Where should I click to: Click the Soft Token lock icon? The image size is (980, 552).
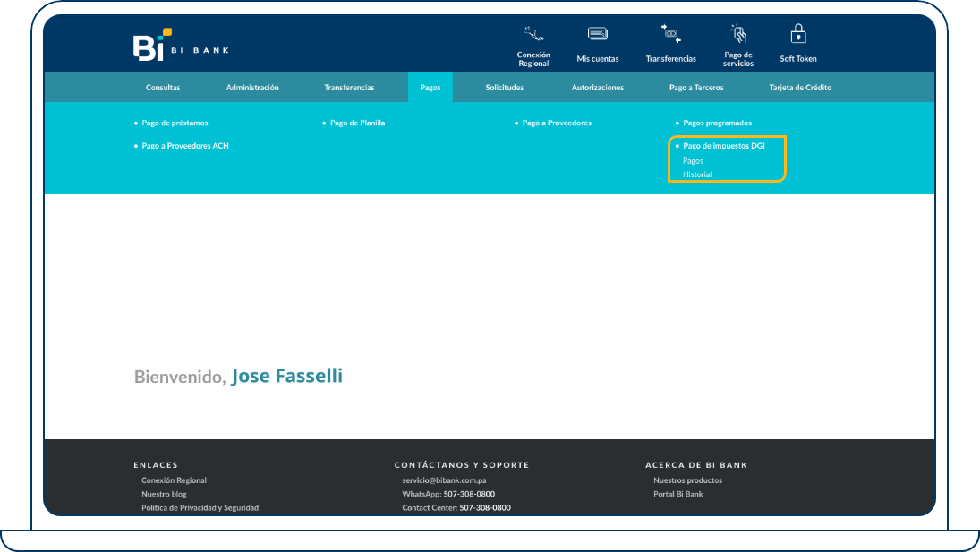[x=798, y=35]
